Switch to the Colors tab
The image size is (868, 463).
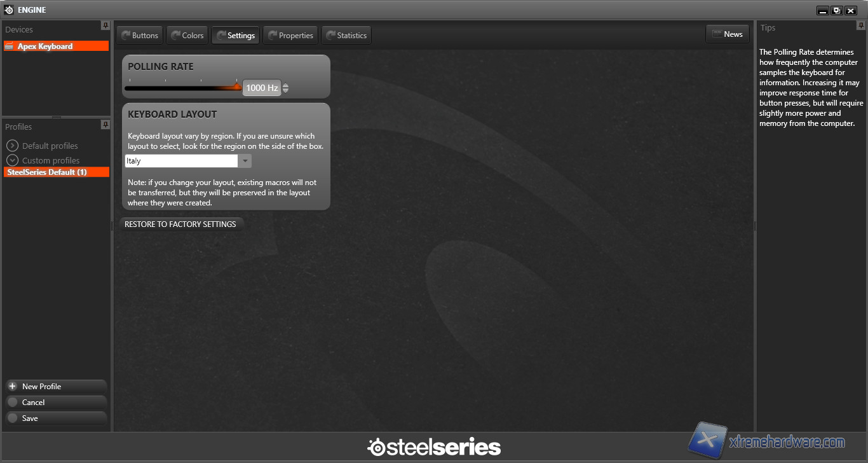(x=187, y=36)
